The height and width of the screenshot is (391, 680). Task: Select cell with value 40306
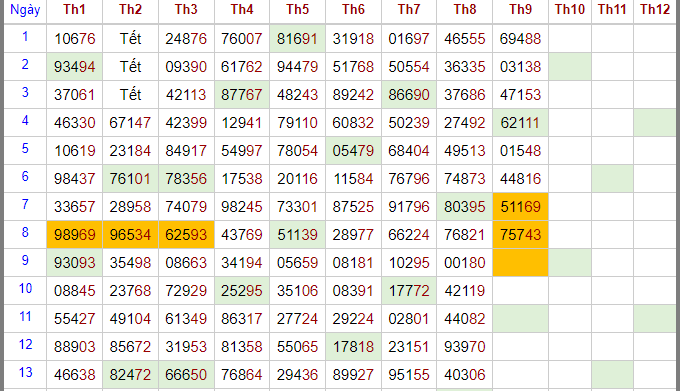pyautogui.click(x=464, y=375)
